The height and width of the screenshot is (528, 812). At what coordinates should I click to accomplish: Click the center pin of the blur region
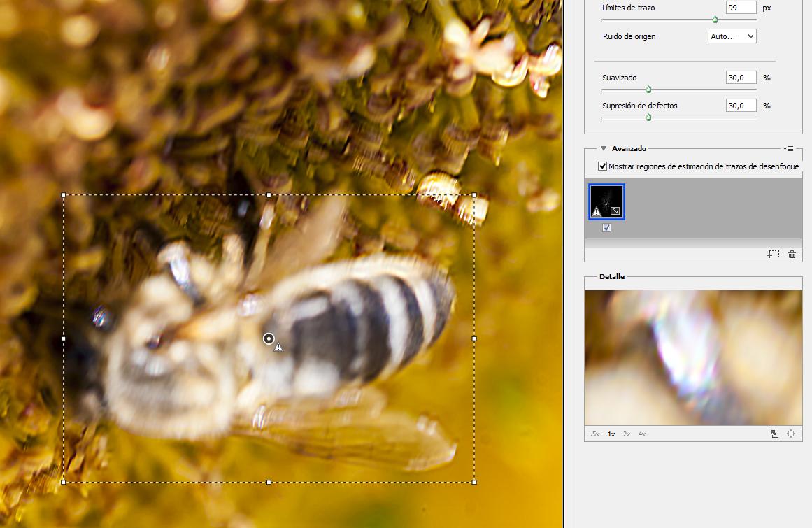[269, 338]
